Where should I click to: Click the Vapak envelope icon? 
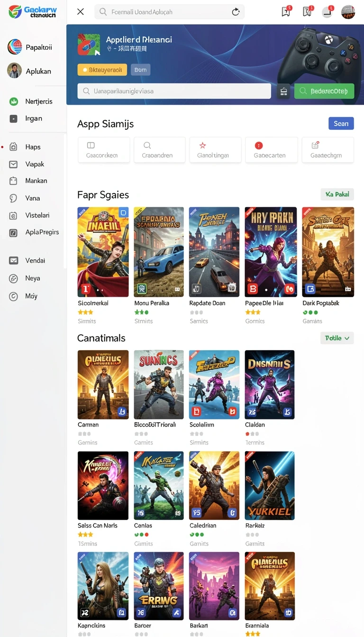pyautogui.click(x=14, y=164)
